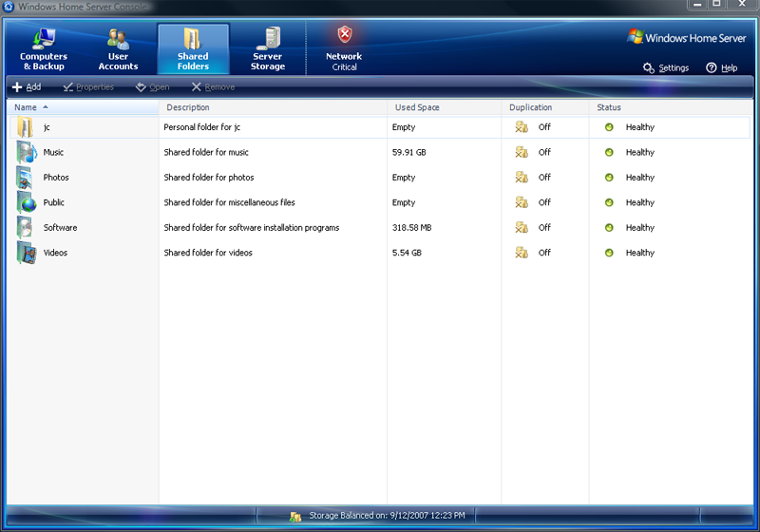Screen dimensions: 760x532
Task: Click the healthy status icon for Videos
Action: pos(609,254)
